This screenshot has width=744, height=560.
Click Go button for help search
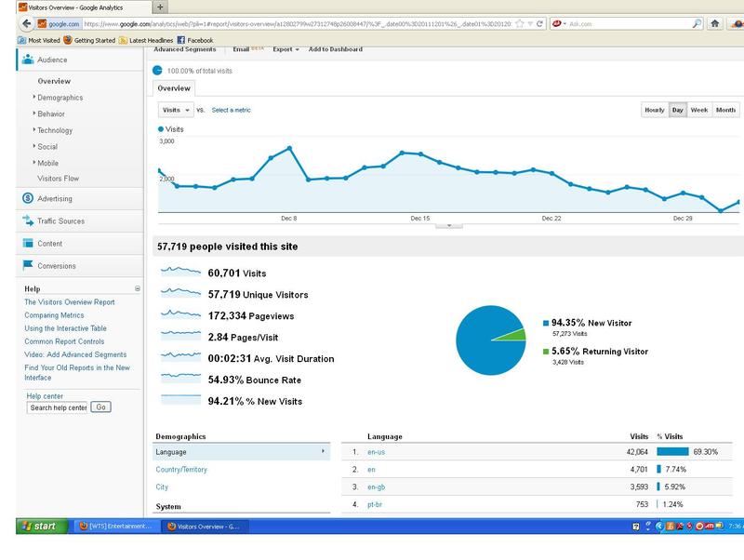pyautogui.click(x=100, y=407)
